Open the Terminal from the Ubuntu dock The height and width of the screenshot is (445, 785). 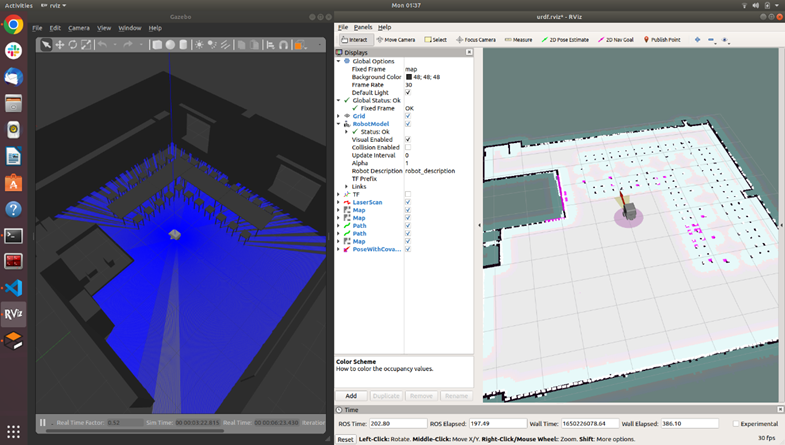13,235
